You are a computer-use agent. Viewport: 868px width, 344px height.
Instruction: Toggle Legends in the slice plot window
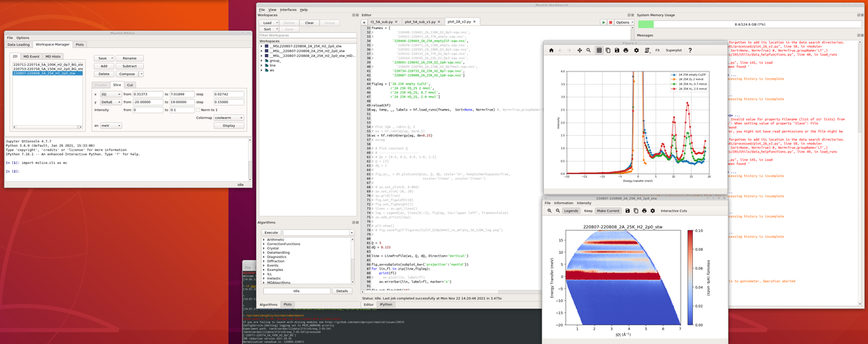coord(571,211)
